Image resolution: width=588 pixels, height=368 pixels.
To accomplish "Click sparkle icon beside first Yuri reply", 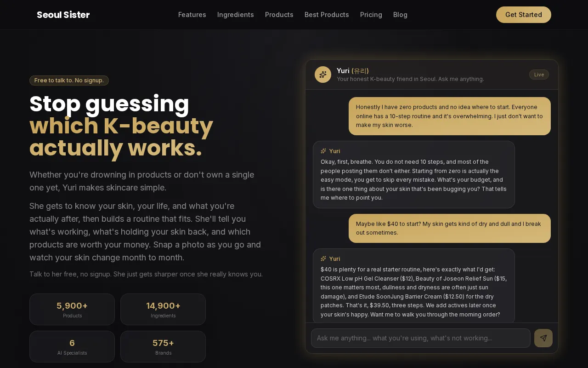I will [x=323, y=151].
